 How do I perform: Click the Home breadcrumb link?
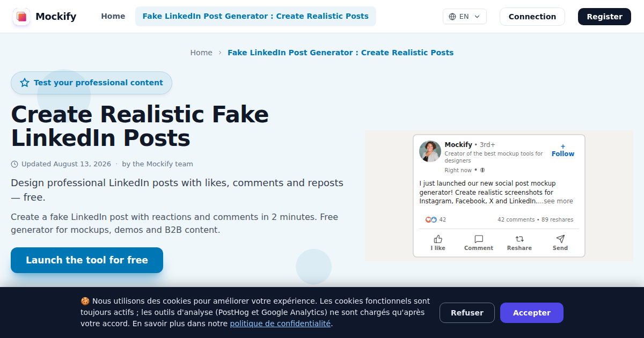click(x=201, y=53)
